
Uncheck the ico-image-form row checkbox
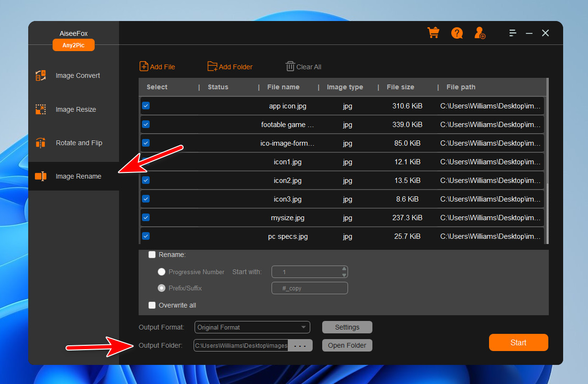(146, 143)
